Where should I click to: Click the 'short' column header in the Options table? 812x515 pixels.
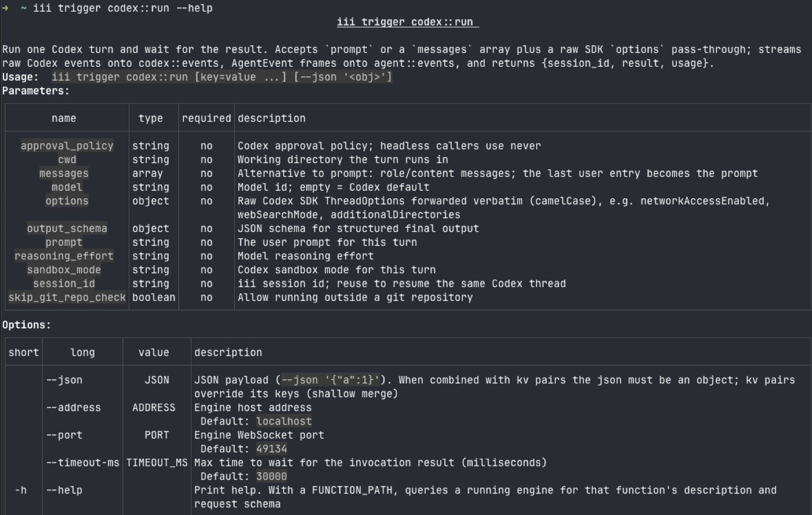(24, 353)
